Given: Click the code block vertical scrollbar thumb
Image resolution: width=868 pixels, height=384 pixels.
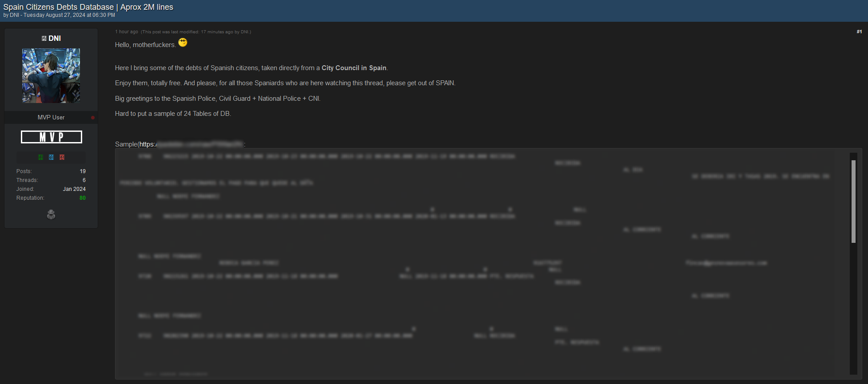Looking at the screenshot, I should point(853,202).
